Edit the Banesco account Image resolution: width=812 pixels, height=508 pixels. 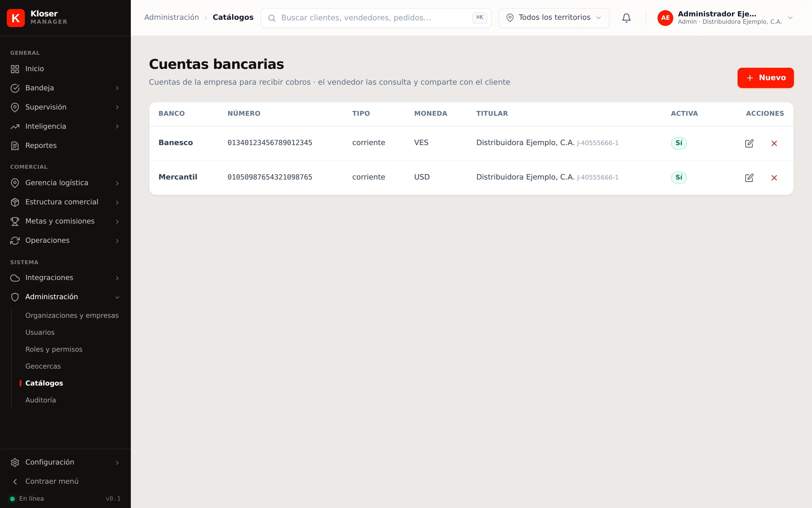[749, 143]
